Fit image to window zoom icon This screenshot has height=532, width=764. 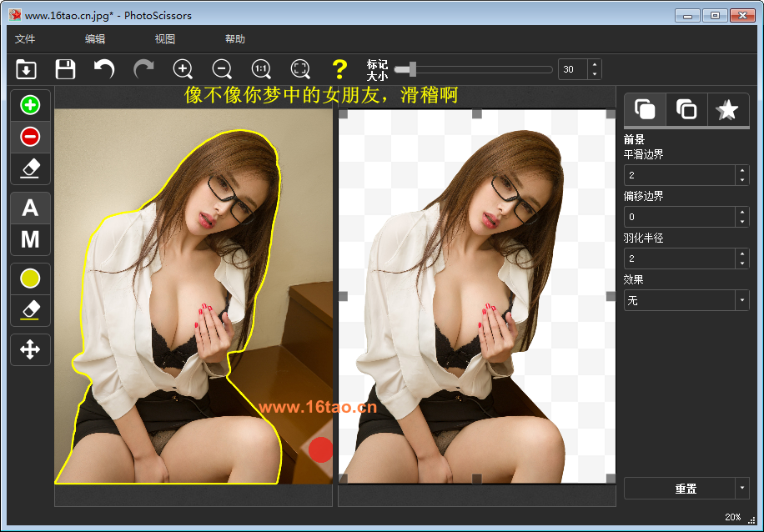point(300,69)
